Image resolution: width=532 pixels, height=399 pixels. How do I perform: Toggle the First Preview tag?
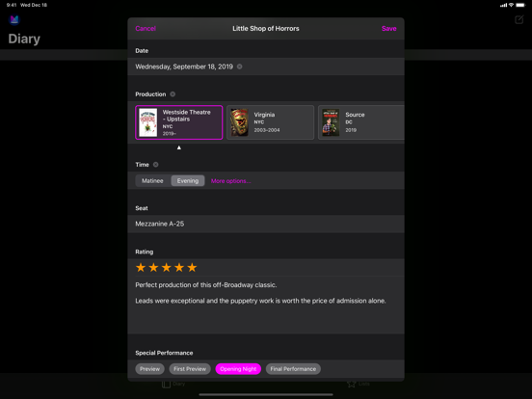coord(190,369)
